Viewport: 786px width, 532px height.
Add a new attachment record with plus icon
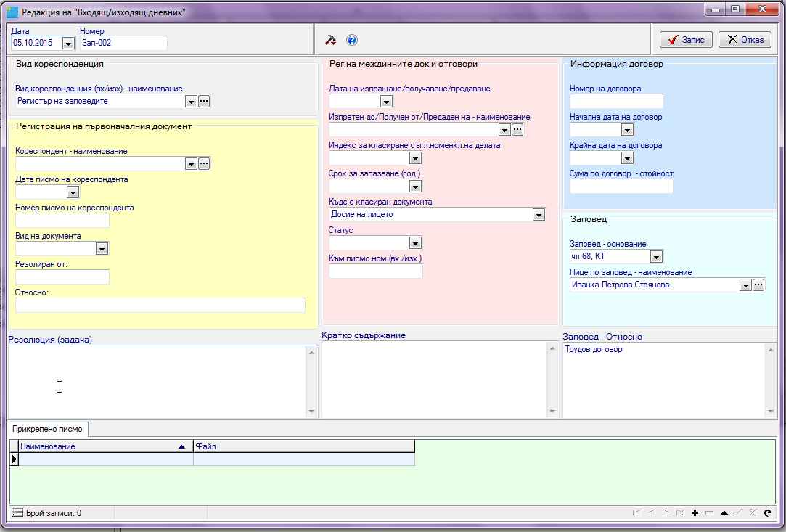695,512
